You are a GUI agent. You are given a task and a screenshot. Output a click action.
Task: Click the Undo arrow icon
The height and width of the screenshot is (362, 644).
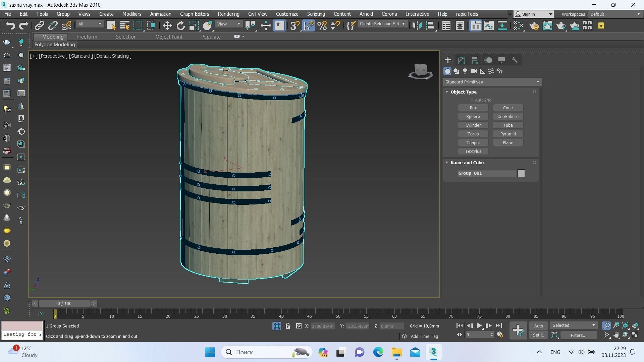(10, 26)
